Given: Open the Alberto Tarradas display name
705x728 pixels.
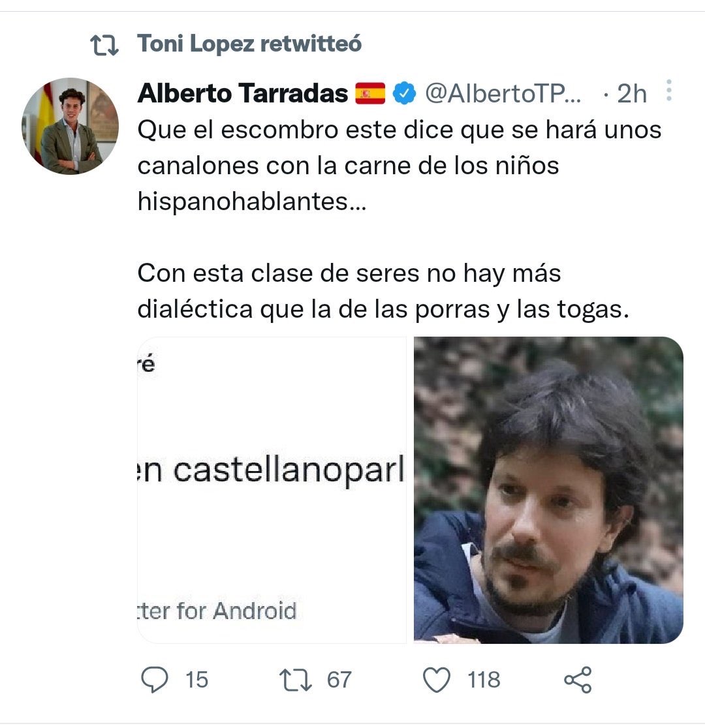Looking at the screenshot, I should [243, 93].
